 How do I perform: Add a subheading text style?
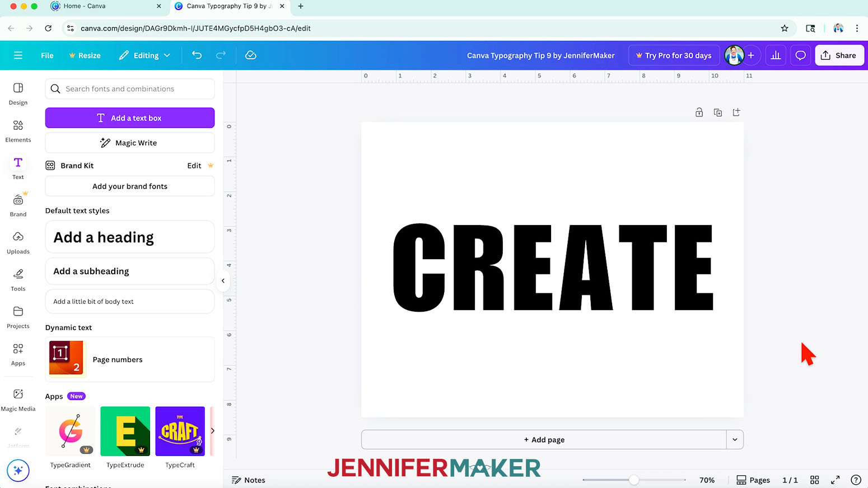tap(130, 271)
